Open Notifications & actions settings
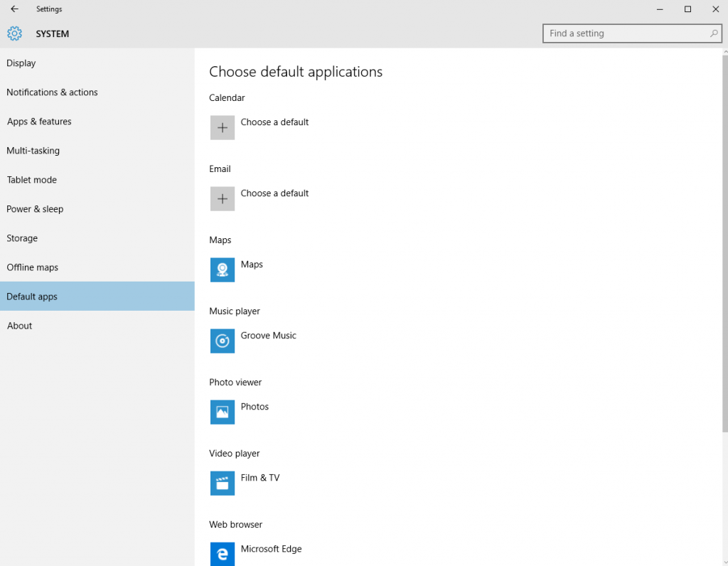This screenshot has height=566, width=728. tap(97, 92)
